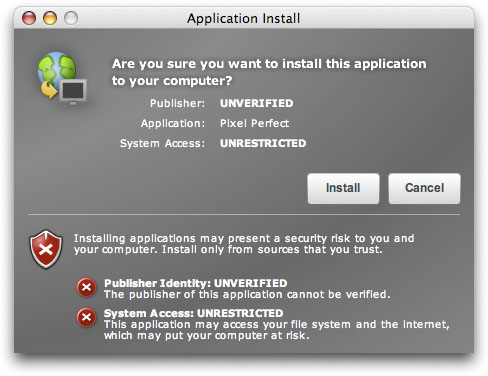Viewport: 488px width, 376px height.
Task: Click the globe and monitor install icon
Action: tap(62, 78)
